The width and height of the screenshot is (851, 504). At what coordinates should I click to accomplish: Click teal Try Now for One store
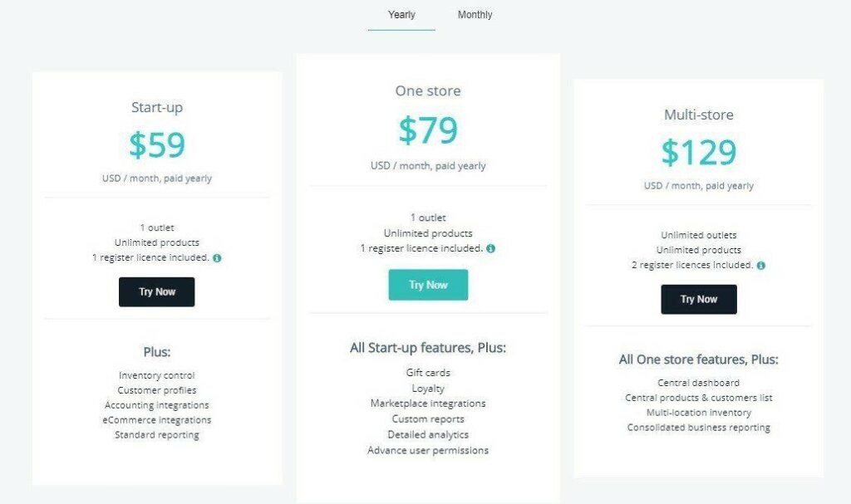pyautogui.click(x=428, y=285)
